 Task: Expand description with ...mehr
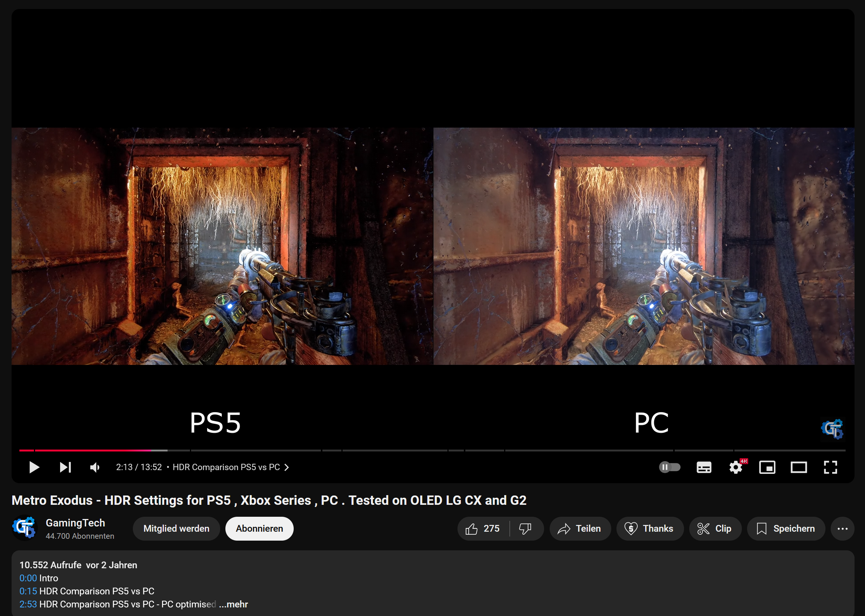[234, 604]
